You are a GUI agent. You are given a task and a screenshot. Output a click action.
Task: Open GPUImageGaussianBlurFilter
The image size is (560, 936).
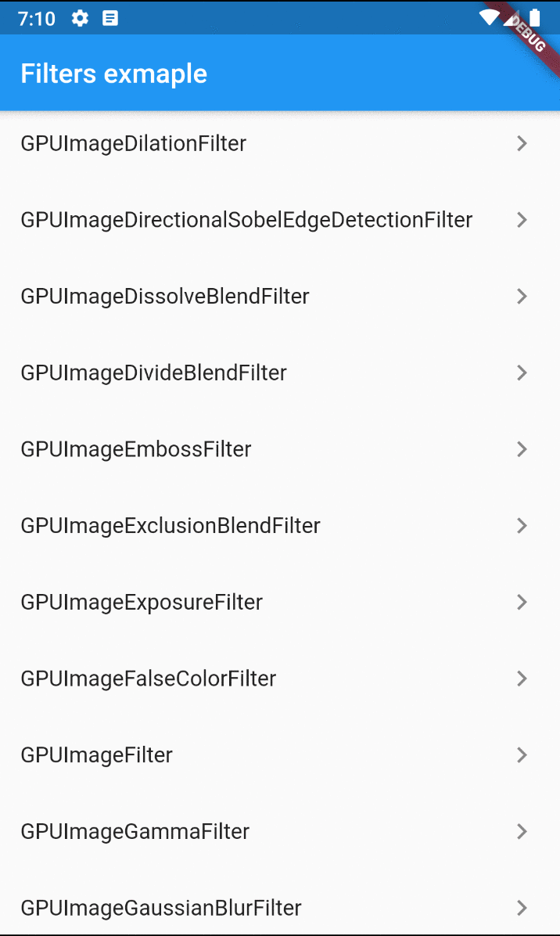click(x=160, y=908)
